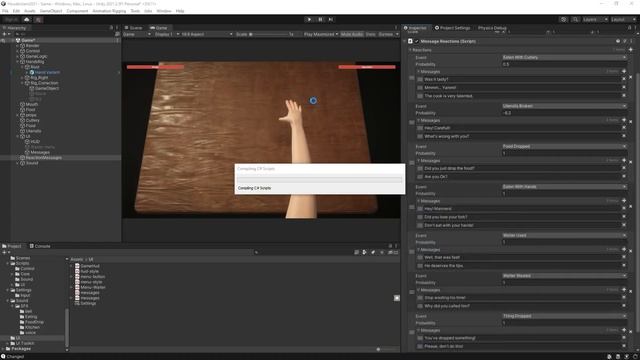Open the Assets menu
640x360 pixels.
(30, 11)
